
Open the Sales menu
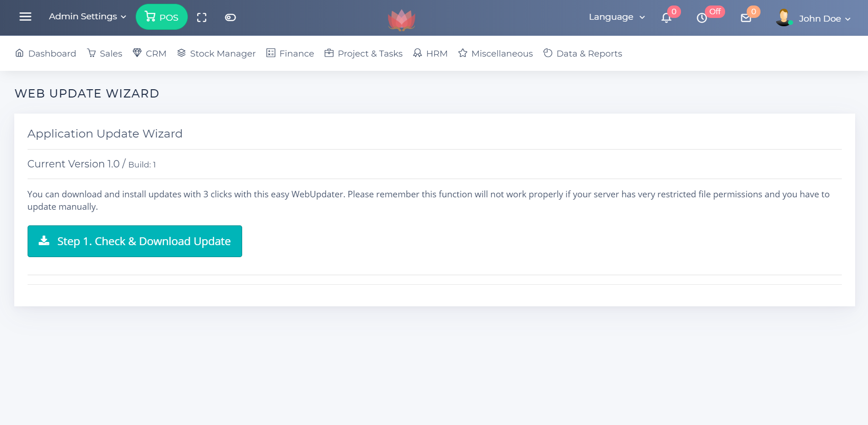click(105, 53)
